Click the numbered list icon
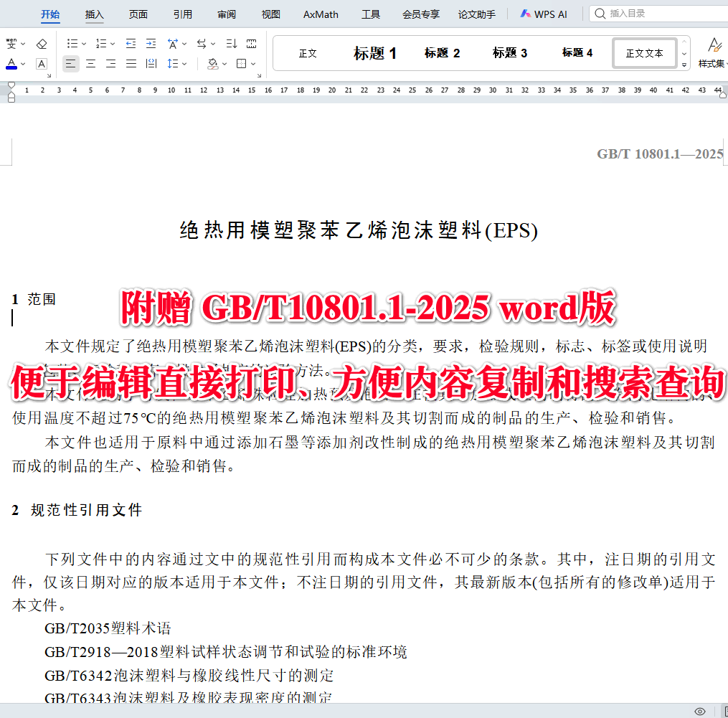This screenshot has height=718, width=728. 100,44
